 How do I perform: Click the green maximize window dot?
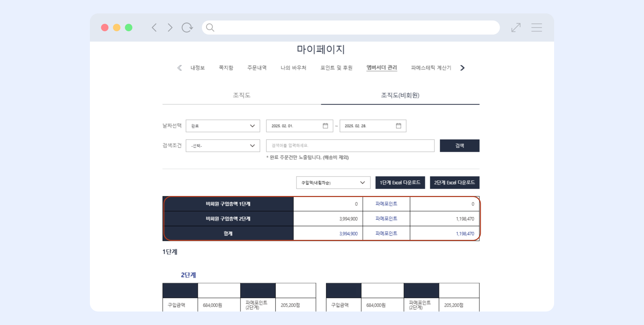(128, 27)
